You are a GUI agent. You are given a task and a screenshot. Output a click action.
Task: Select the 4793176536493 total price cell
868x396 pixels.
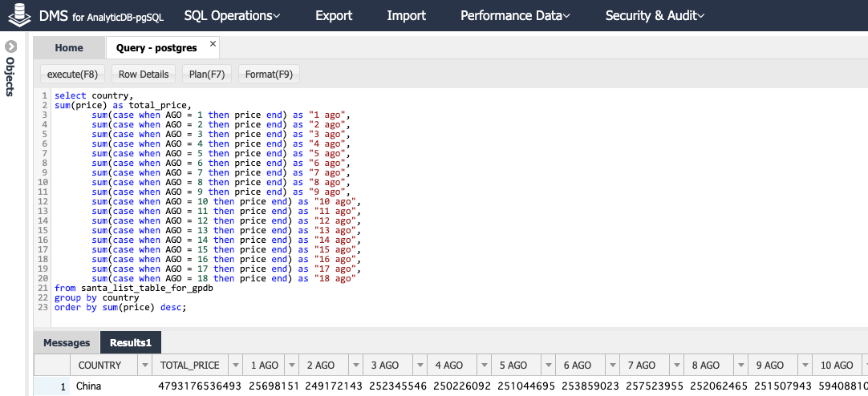pos(197,386)
